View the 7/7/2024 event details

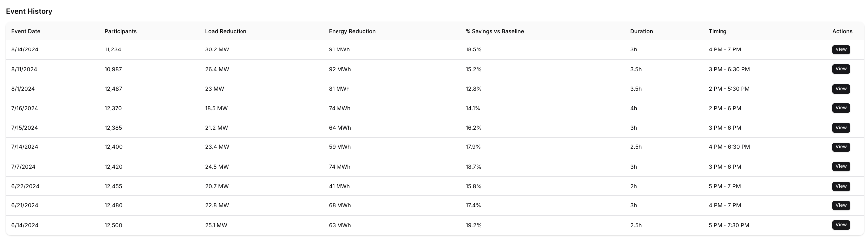[x=841, y=166]
